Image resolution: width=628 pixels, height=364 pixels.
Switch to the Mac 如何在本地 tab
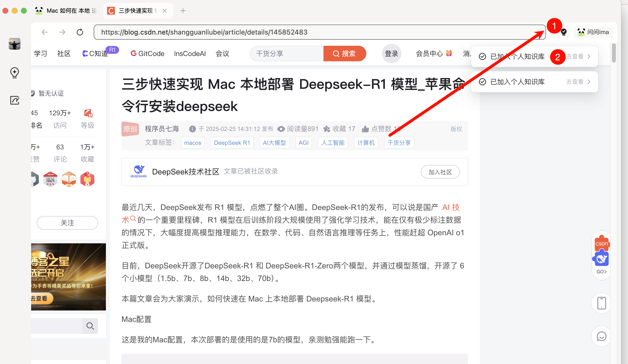click(x=67, y=11)
